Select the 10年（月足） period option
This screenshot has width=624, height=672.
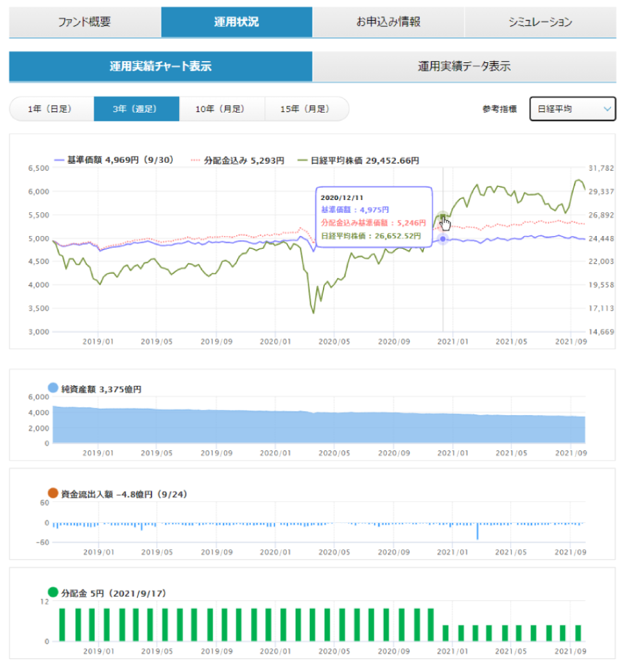221,109
